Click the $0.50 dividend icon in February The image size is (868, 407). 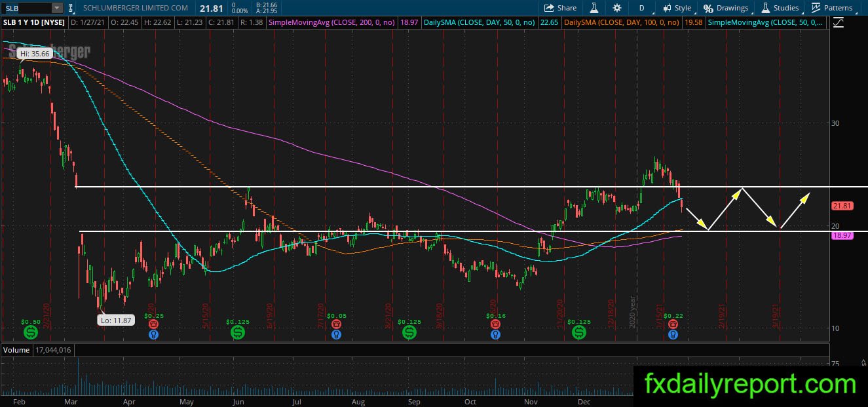pyautogui.click(x=30, y=333)
